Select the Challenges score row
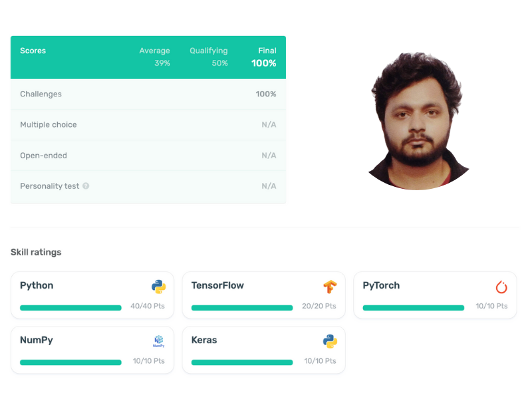The image size is (532, 399). coord(148,94)
